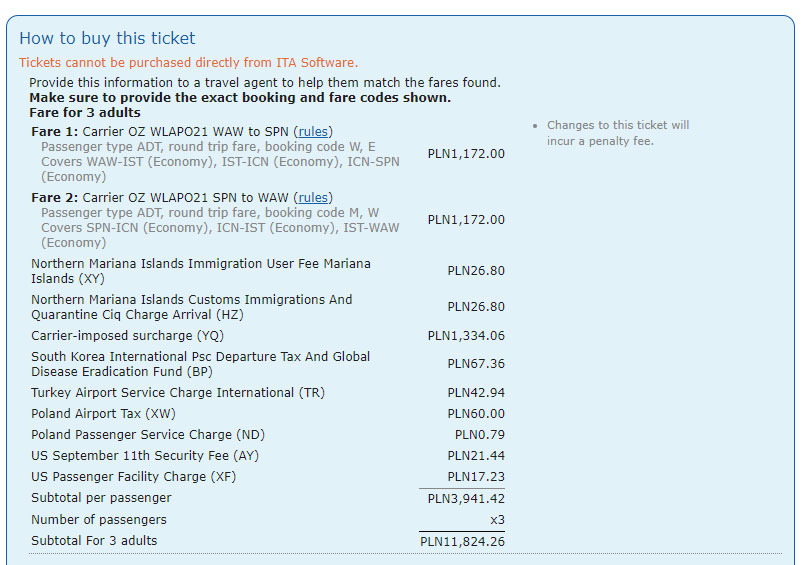Click the US September 11th Security Fee label
The image size is (802, 565).
coord(145,456)
